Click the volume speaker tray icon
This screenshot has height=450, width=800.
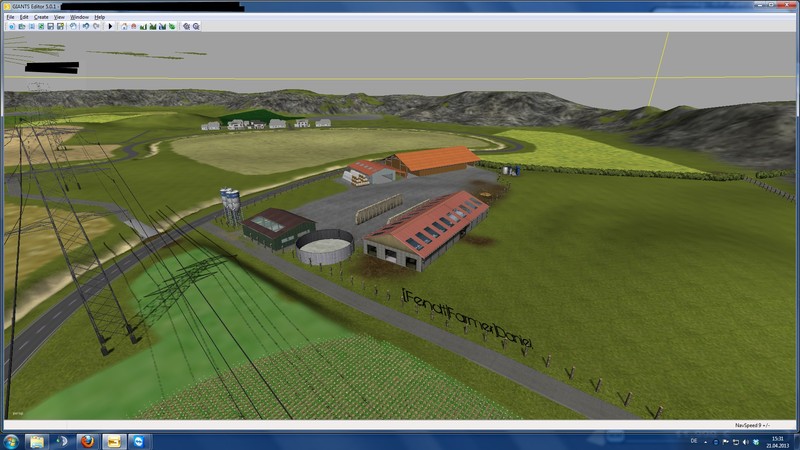pyautogui.click(x=745, y=442)
